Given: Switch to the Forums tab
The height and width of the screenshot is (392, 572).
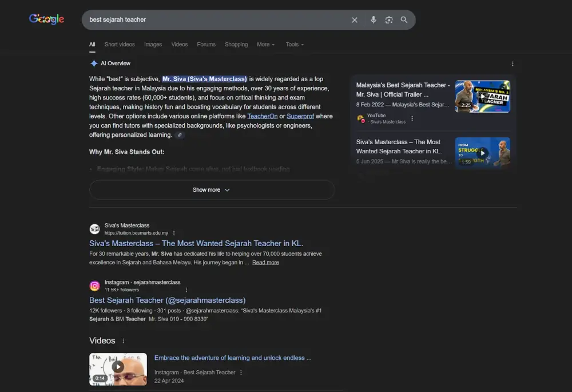Looking at the screenshot, I should pos(206,45).
